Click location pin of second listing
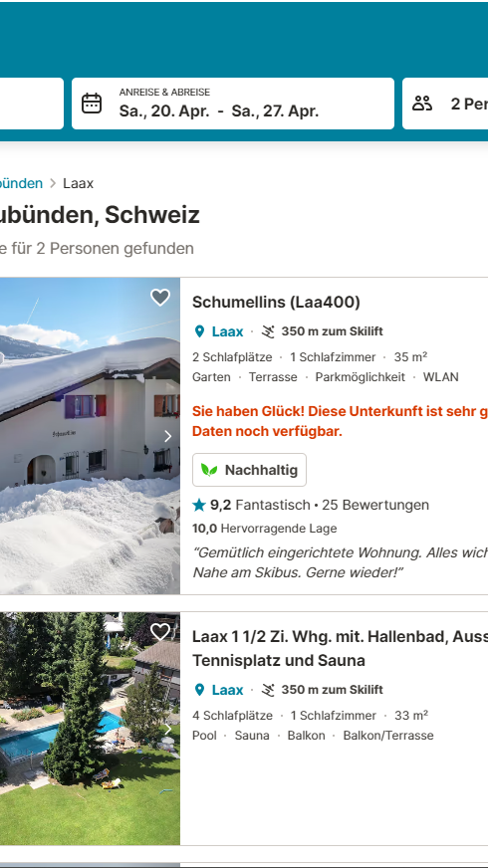 tap(199, 690)
